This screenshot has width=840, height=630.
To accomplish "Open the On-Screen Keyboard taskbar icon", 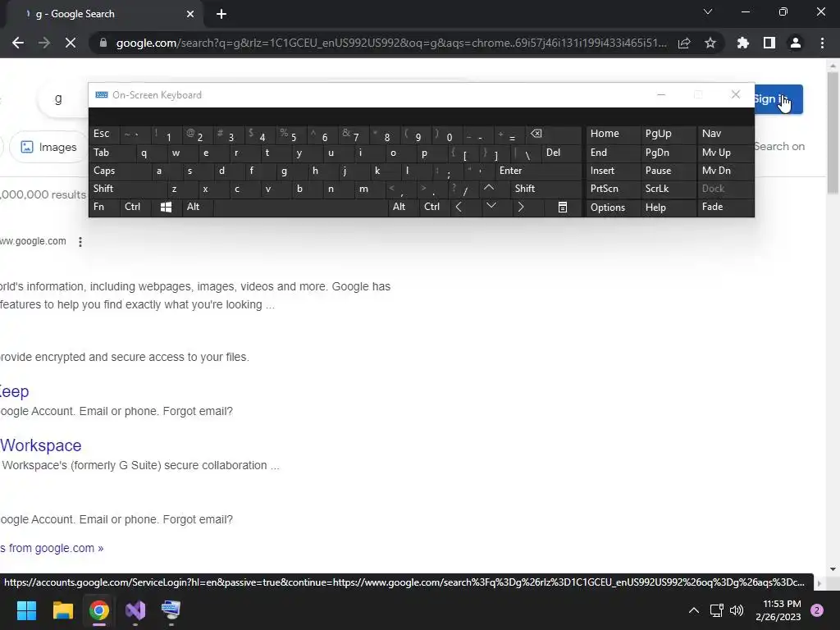I will coord(171,610).
